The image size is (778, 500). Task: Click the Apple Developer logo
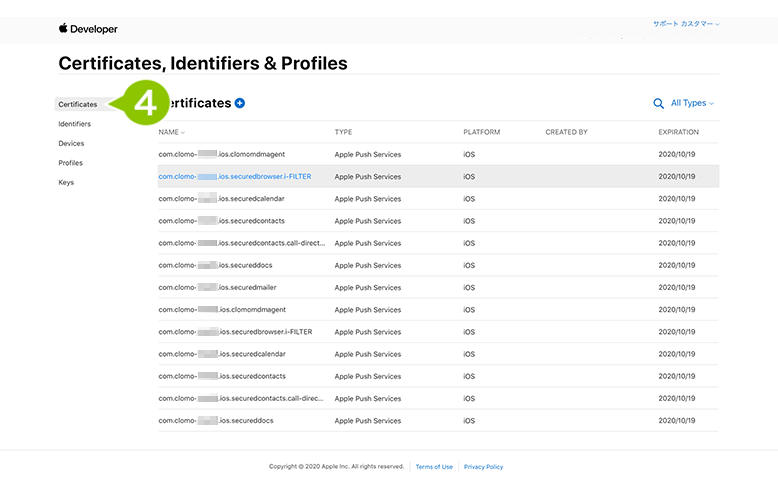click(x=88, y=29)
